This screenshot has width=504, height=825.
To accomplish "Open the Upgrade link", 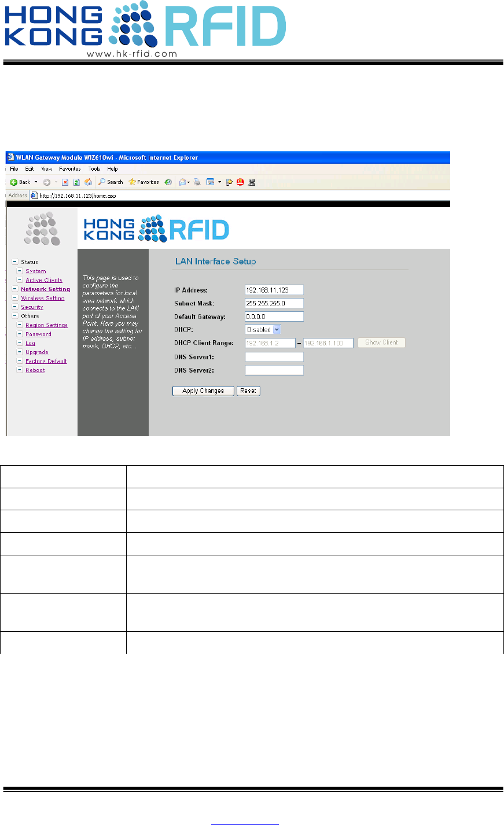I will click(37, 352).
